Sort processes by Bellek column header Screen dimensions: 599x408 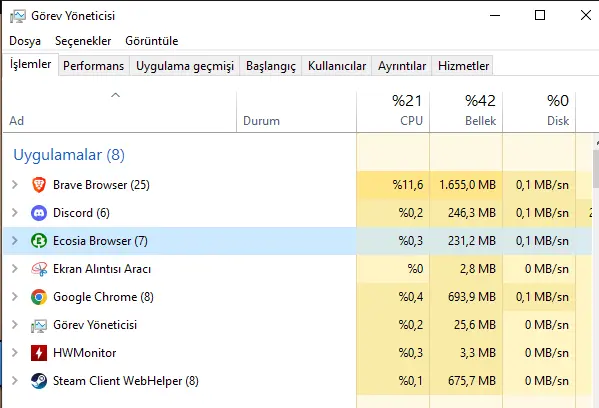click(x=466, y=111)
